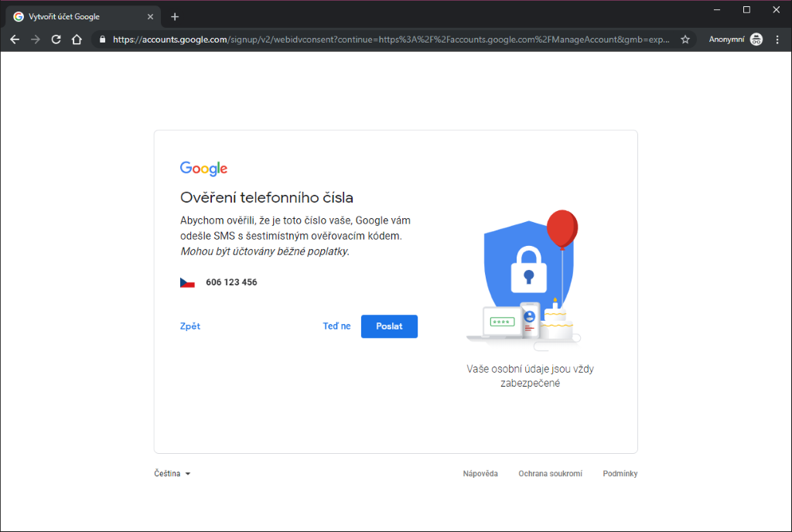This screenshot has width=792, height=532.
Task: Close the 'Vytvořit účet Google' tab
Action: 150,17
